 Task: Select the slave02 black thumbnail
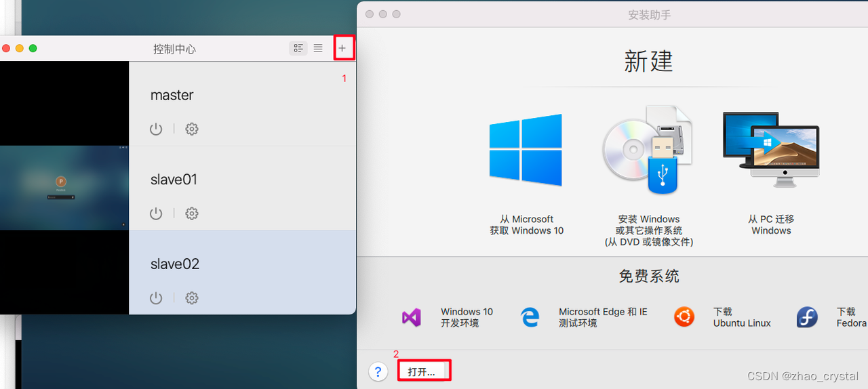[x=64, y=272]
